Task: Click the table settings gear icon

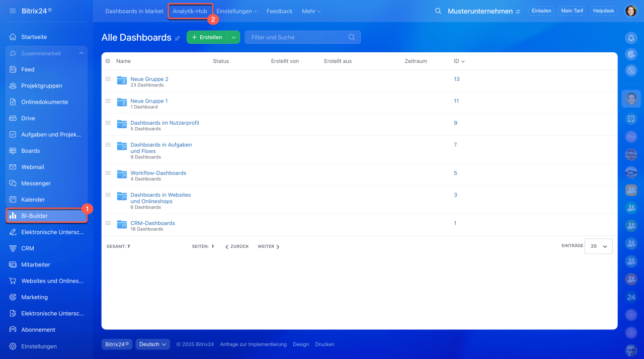Action: (x=108, y=61)
